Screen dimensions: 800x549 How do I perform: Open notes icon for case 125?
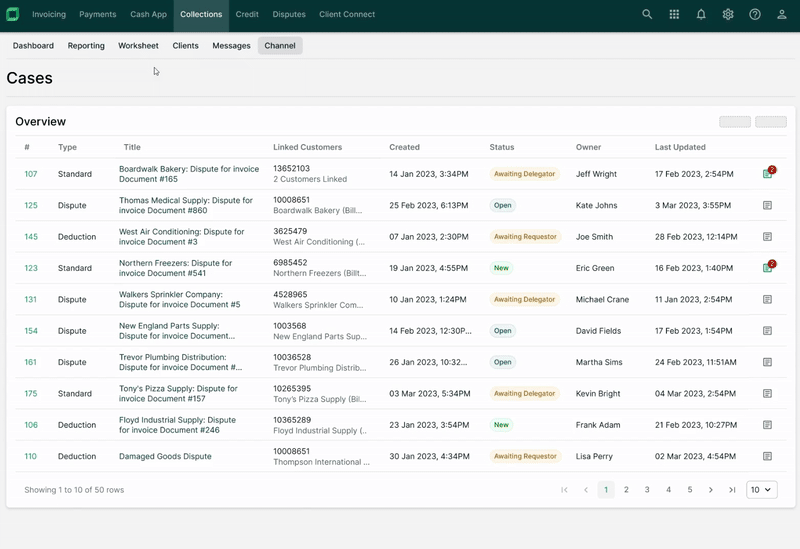pyautogui.click(x=767, y=205)
